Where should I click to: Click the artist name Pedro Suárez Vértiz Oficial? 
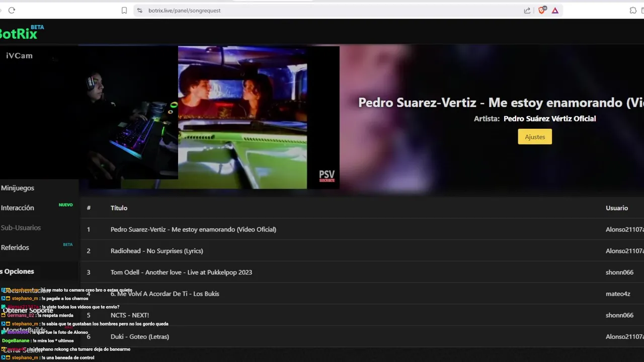[x=549, y=119]
